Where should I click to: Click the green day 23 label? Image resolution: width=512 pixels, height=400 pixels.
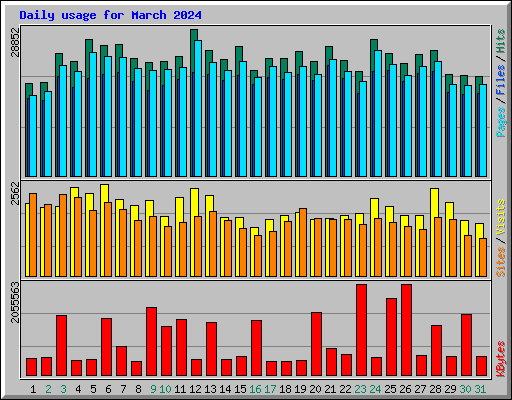(x=360, y=389)
